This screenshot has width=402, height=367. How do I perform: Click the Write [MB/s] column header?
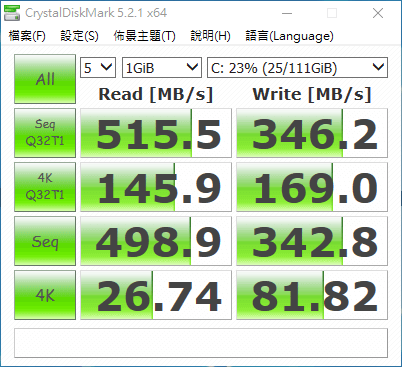click(312, 94)
